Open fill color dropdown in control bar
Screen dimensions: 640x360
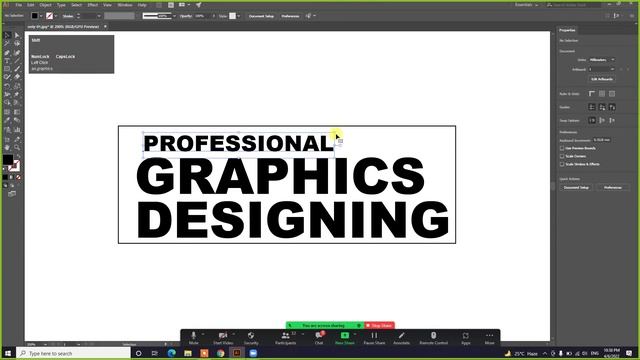click(41, 16)
